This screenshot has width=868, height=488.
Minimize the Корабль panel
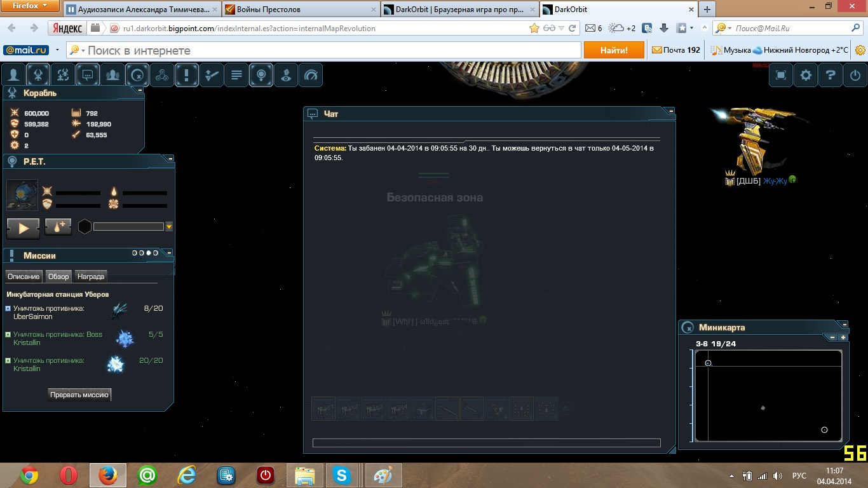[x=140, y=90]
